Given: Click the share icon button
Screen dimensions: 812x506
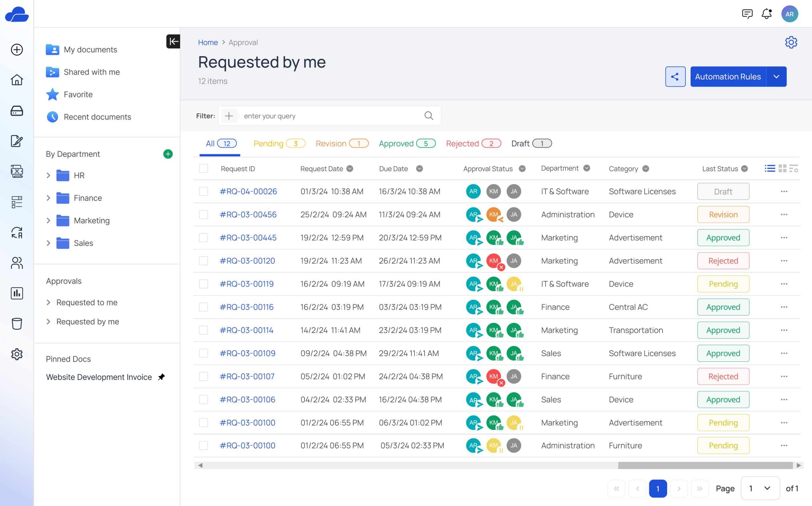Looking at the screenshot, I should [x=675, y=77].
